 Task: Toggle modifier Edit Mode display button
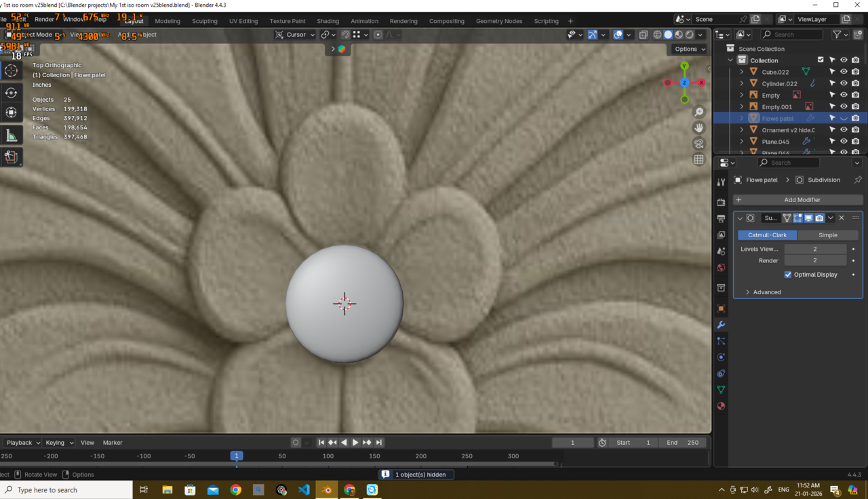point(797,218)
